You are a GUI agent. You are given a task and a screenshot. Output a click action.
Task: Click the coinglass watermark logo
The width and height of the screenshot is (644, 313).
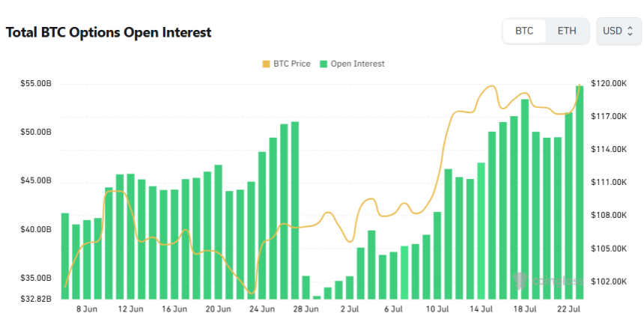(x=548, y=281)
